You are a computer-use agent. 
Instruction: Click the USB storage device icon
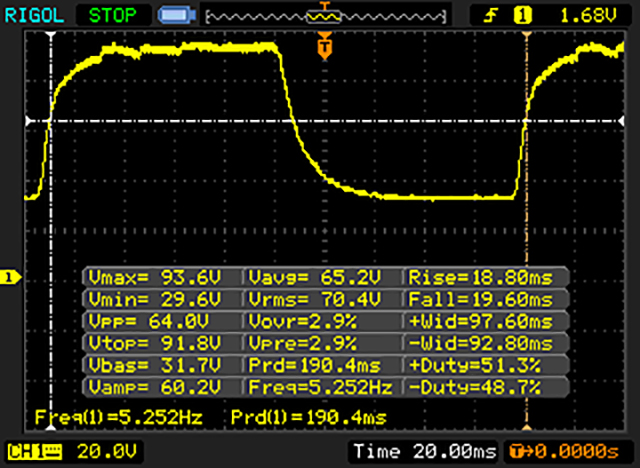(x=177, y=15)
